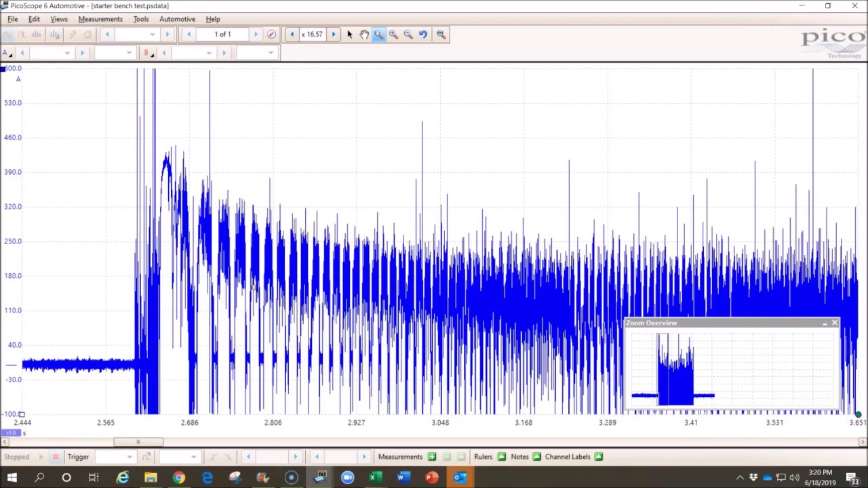Select the arrow pointer tool

[x=349, y=34]
